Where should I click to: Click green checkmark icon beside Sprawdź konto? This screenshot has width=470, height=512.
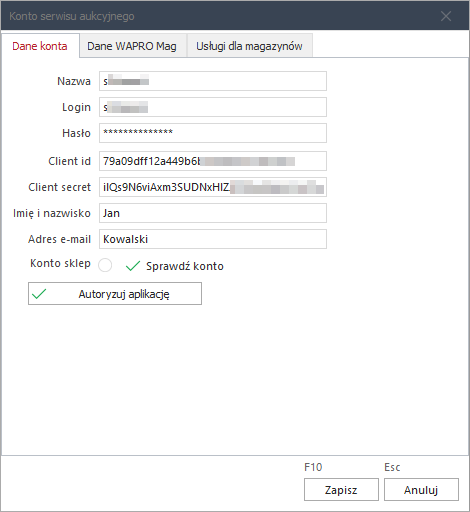tap(133, 266)
